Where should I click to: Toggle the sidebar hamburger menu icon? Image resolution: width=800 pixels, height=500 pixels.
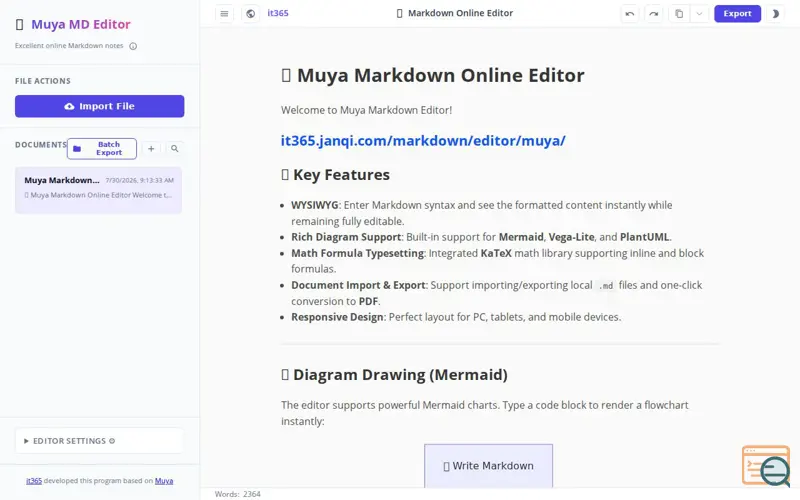[x=224, y=14]
